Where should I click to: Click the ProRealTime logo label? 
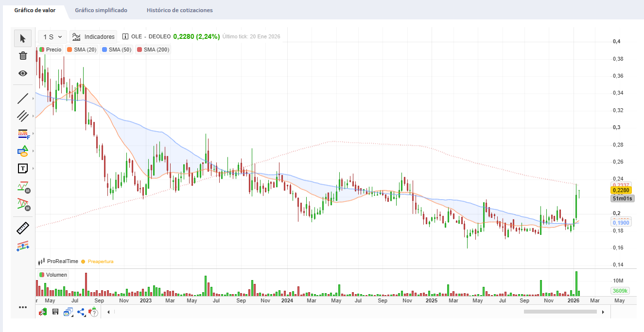point(58,261)
